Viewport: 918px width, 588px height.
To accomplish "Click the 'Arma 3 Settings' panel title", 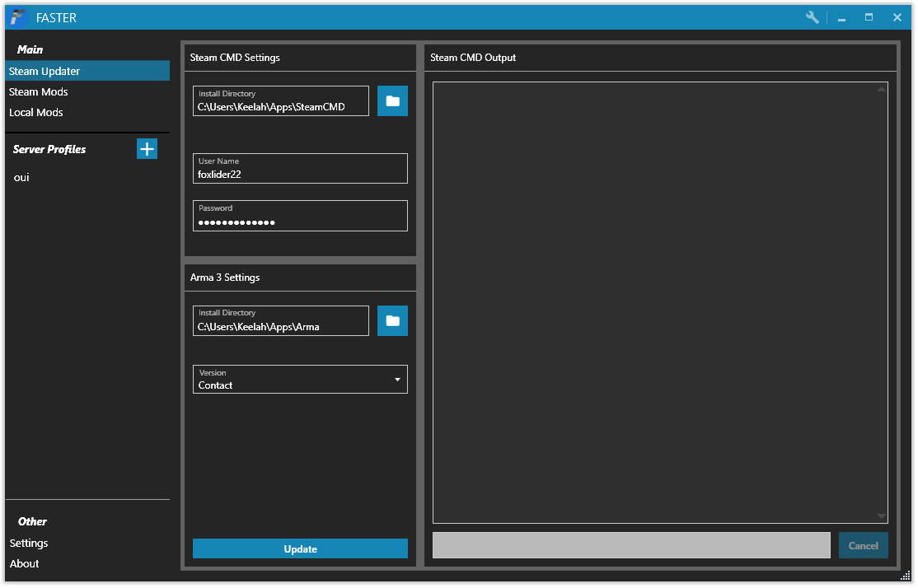I will (x=225, y=278).
